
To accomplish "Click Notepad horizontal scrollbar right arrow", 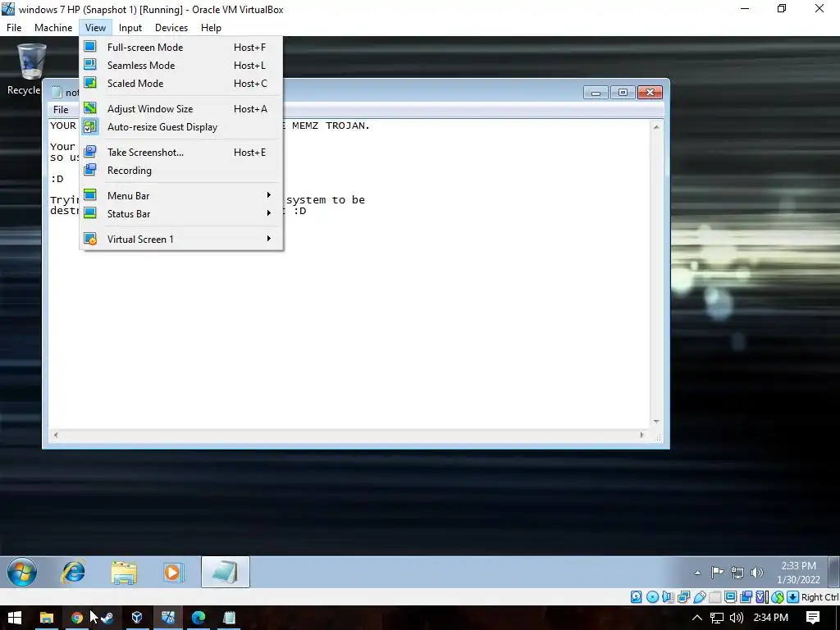I will (641, 435).
